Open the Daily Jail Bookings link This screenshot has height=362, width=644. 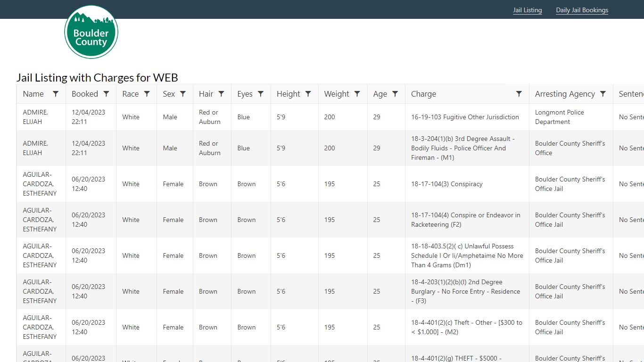pyautogui.click(x=582, y=10)
